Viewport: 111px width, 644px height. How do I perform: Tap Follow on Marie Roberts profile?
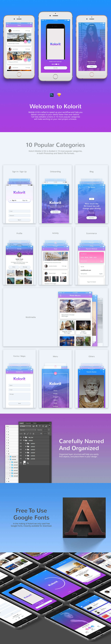point(92,66)
